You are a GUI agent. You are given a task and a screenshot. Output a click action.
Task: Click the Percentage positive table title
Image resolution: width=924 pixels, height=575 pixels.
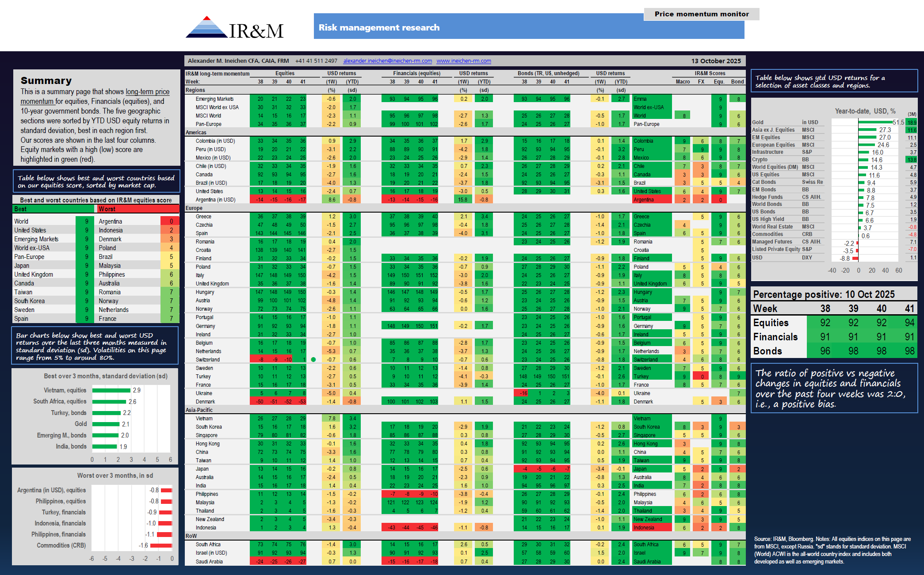point(824,294)
